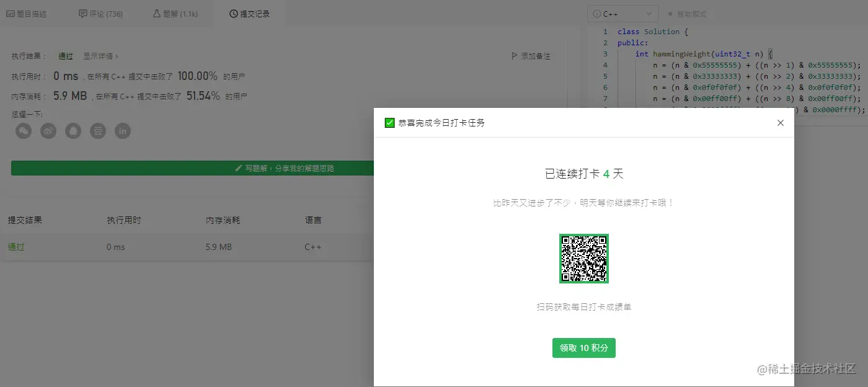Viewport: 868px width, 387px height.
Task: Click the 100.00% runtime percentile value
Action: (198, 76)
